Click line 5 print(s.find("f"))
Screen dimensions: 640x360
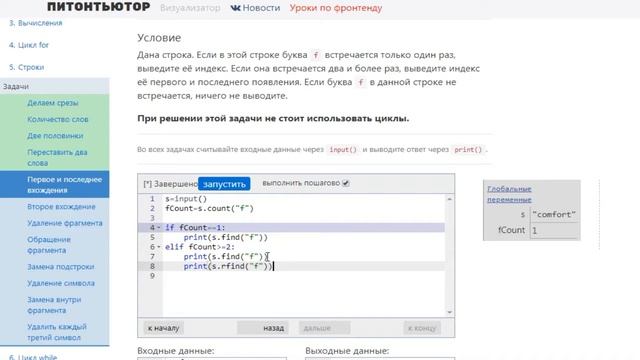click(226, 237)
